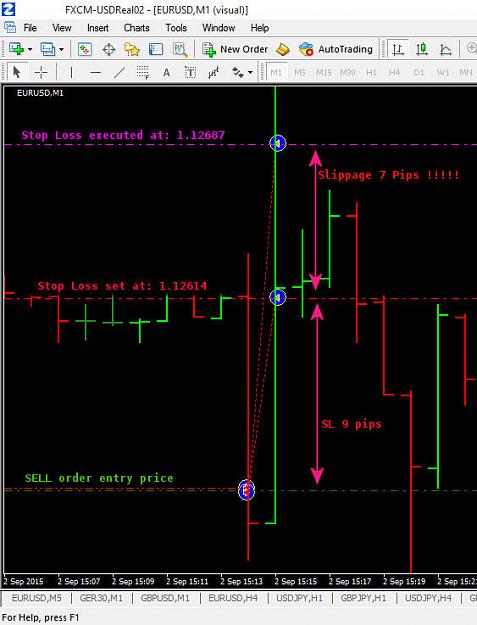The image size is (477, 625).
Task: Select the 'Stop Loss executed at: 1.12687' label
Action: coord(123,135)
